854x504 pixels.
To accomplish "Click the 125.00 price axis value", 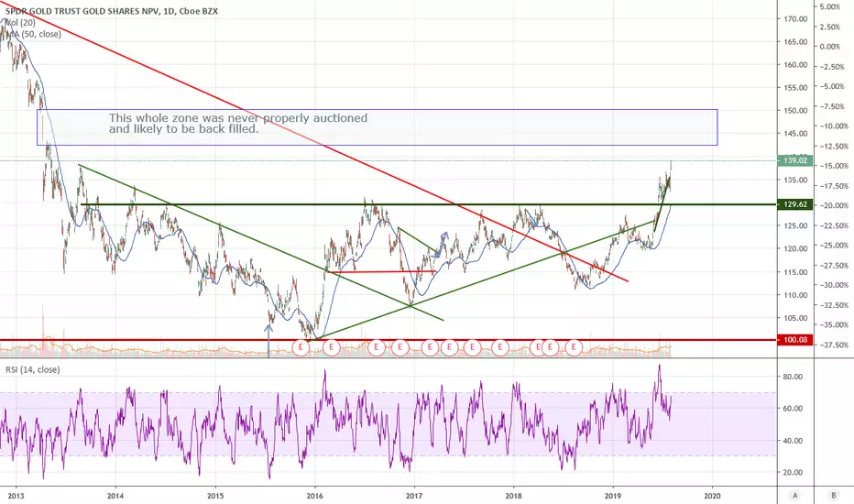I will coord(795,225).
